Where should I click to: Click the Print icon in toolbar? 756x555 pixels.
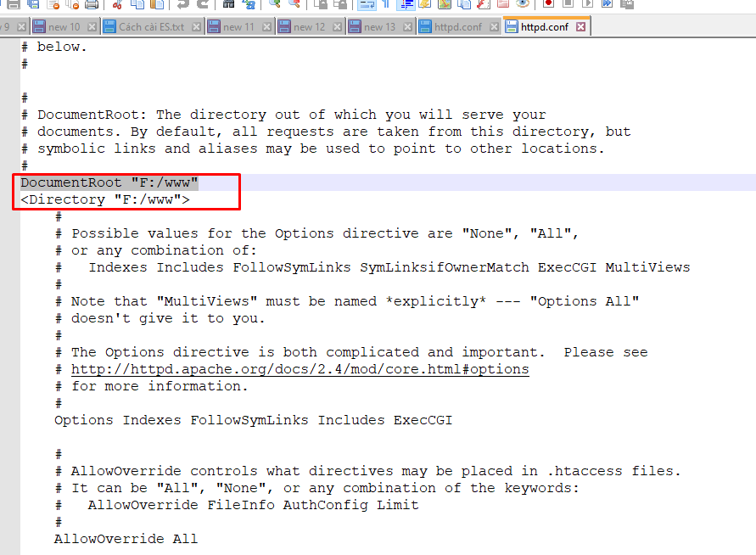pos(92,4)
